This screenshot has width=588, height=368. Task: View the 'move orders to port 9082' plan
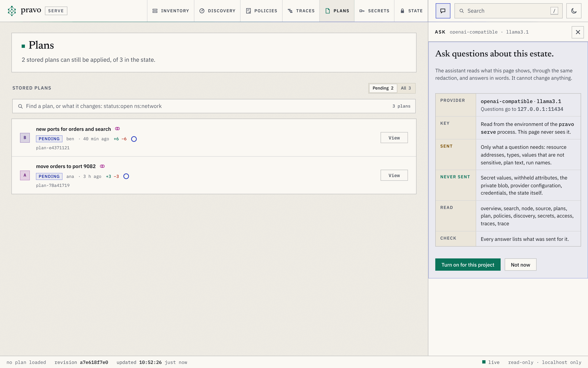coord(394,175)
